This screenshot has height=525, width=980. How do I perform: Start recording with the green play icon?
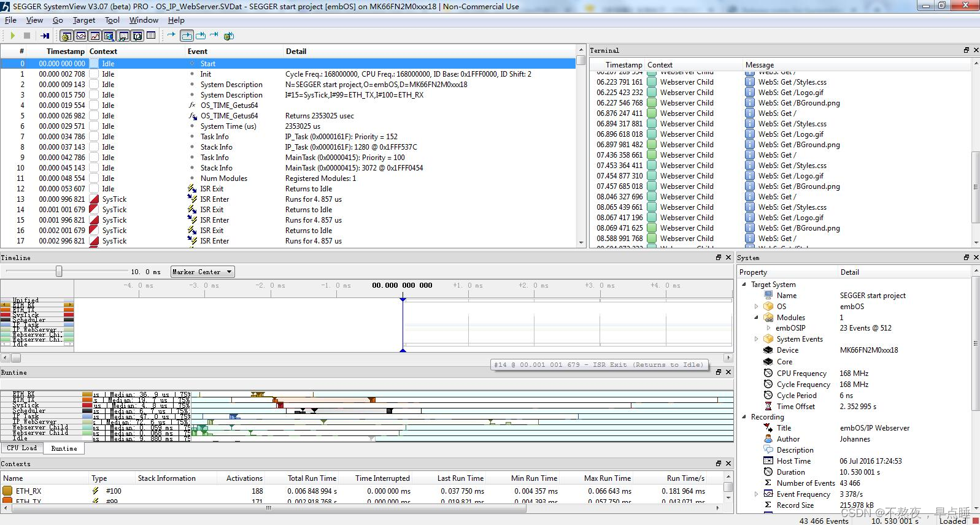[12, 36]
